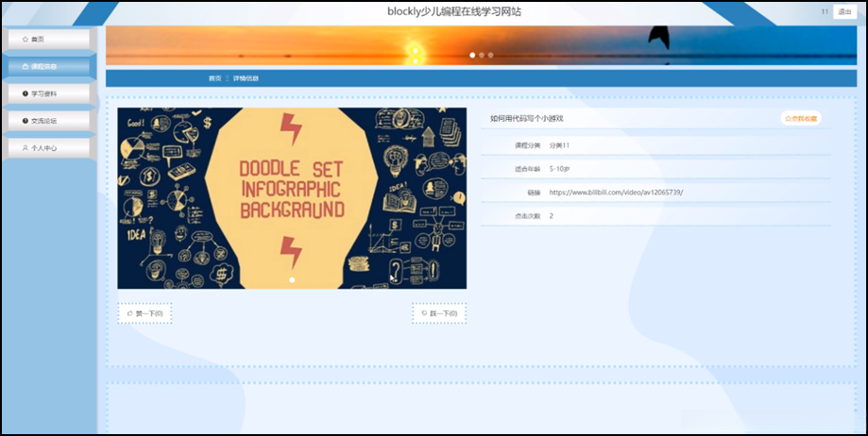
Task: Click the 5-10岁 age value
Action: tap(559, 169)
